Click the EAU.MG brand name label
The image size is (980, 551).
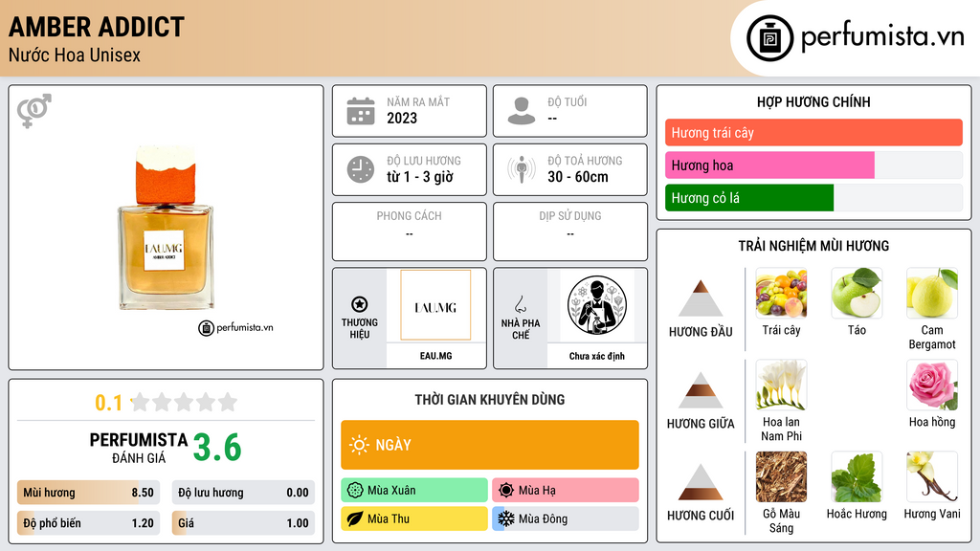[x=435, y=356]
